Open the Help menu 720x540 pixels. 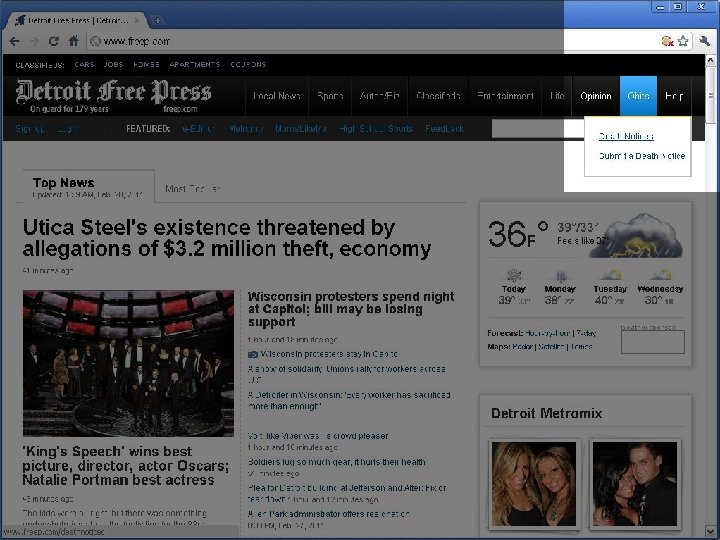tap(674, 96)
